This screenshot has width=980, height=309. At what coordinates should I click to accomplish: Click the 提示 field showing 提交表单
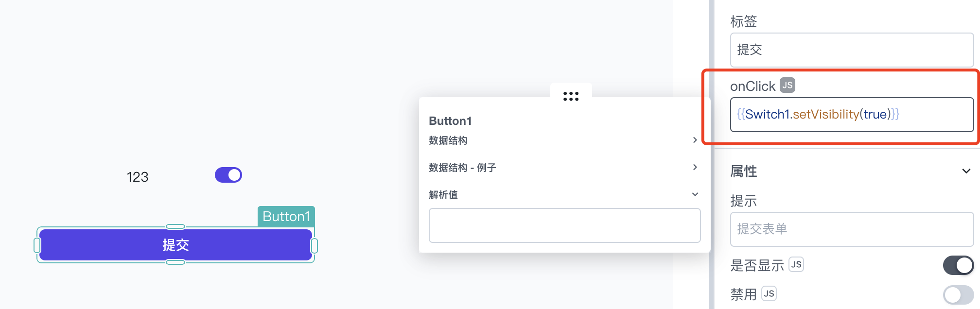852,229
